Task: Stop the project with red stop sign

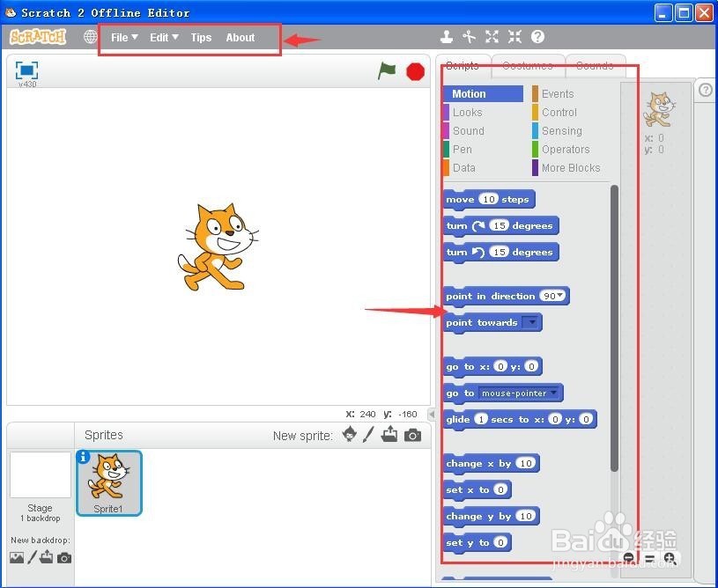Action: click(x=415, y=71)
